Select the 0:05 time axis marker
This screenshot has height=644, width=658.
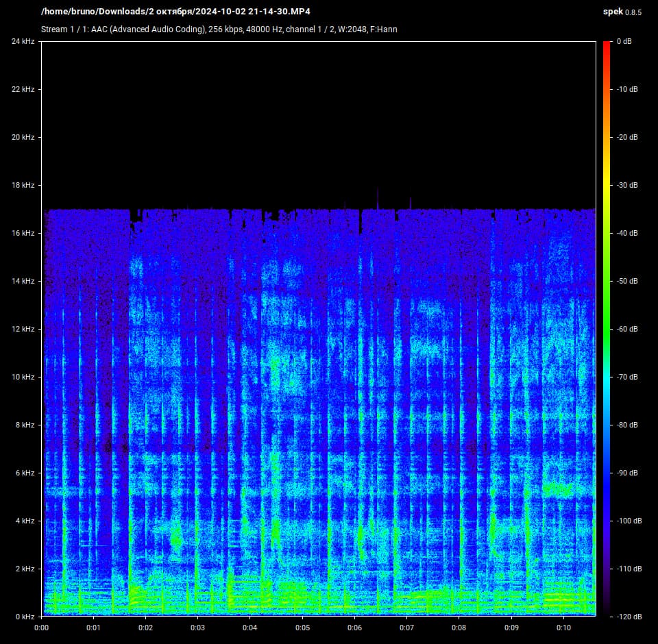[x=302, y=628]
